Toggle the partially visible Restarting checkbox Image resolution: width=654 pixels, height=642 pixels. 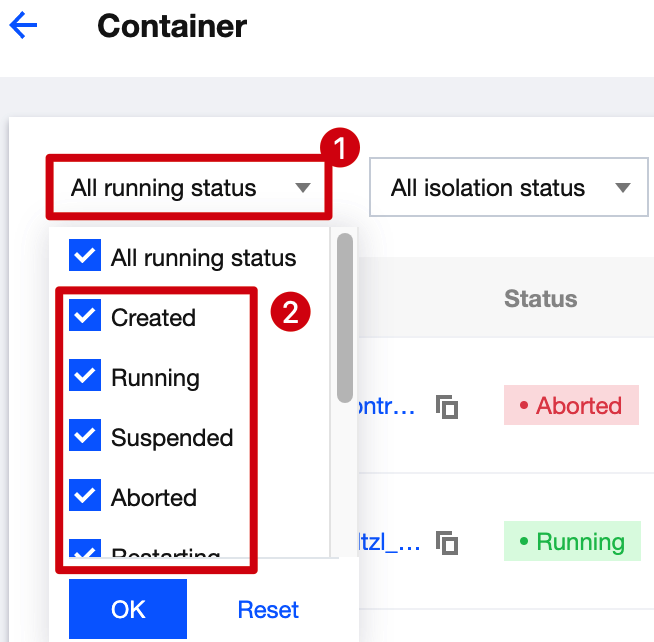[85, 551]
